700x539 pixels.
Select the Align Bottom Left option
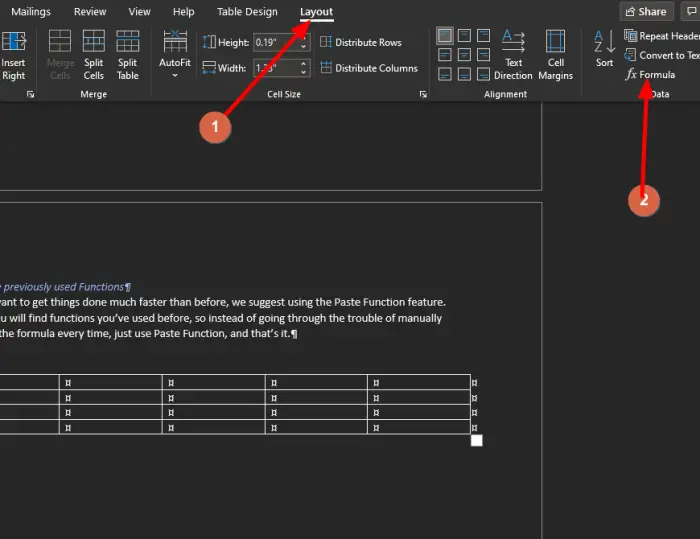coord(444,72)
